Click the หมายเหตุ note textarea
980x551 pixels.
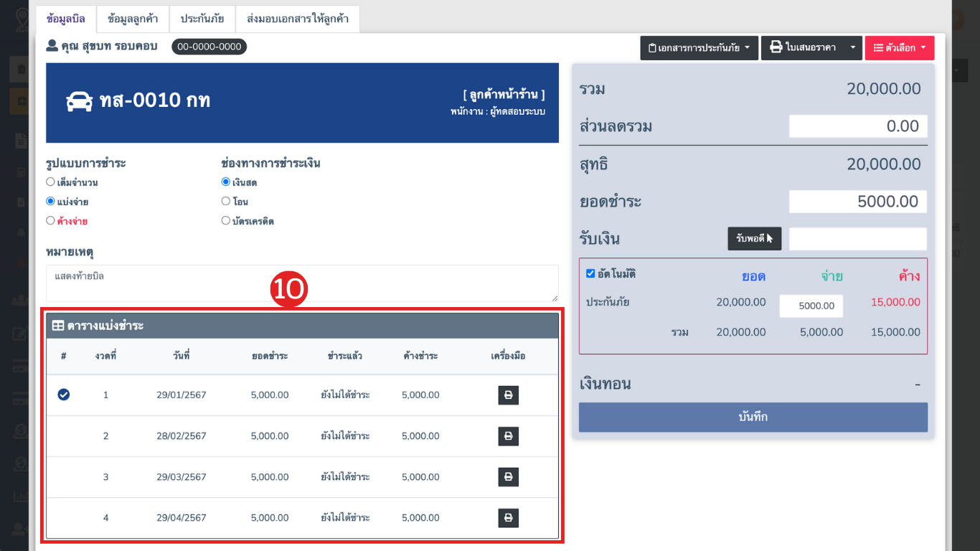pyautogui.click(x=302, y=283)
